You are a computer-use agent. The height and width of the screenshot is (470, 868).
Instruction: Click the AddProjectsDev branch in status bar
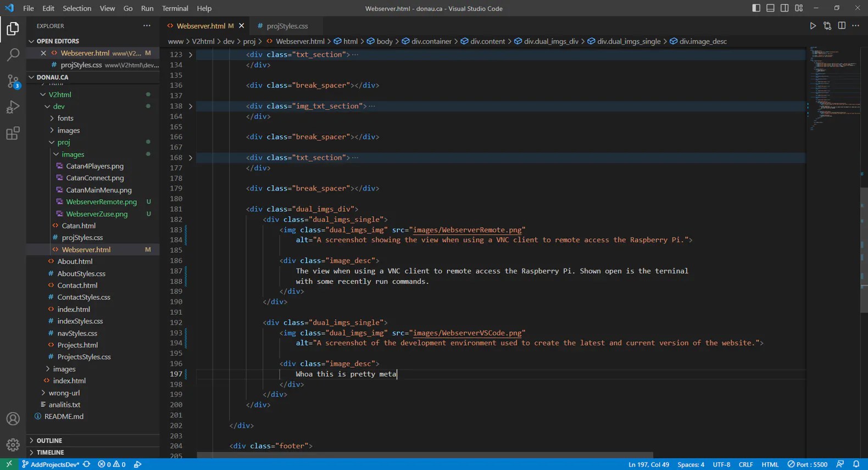[x=54, y=465]
